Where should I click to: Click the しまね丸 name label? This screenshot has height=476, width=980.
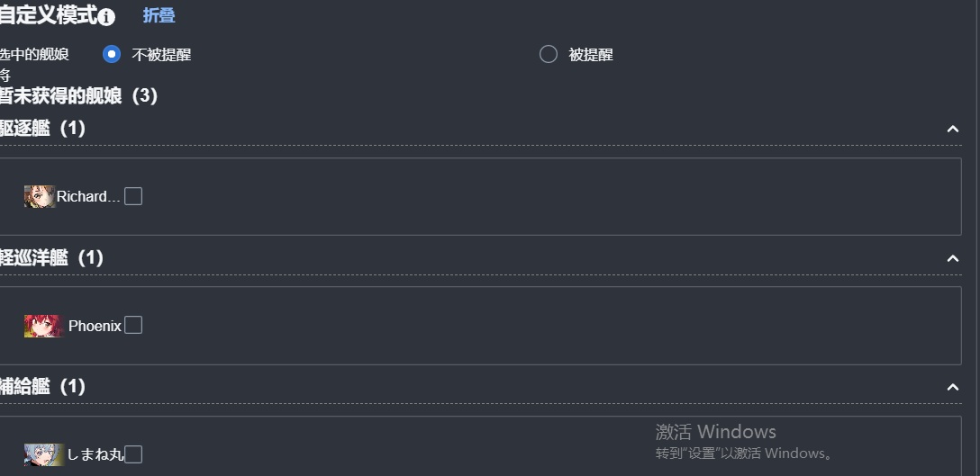coord(95,454)
